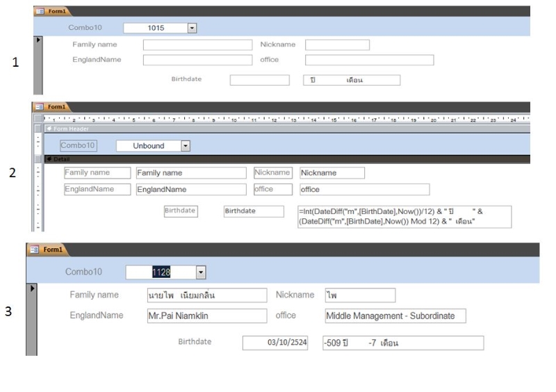Click the age field showing -509 ปี -7 เดือน

coord(402,343)
